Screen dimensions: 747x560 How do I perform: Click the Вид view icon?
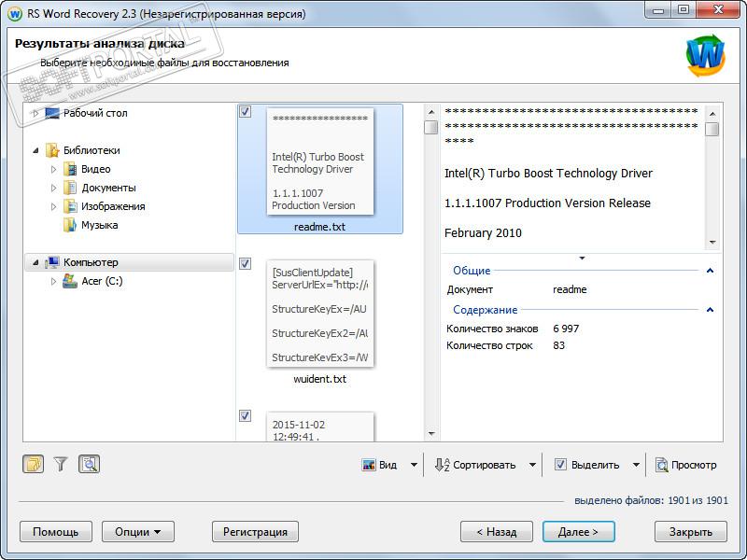(369, 465)
